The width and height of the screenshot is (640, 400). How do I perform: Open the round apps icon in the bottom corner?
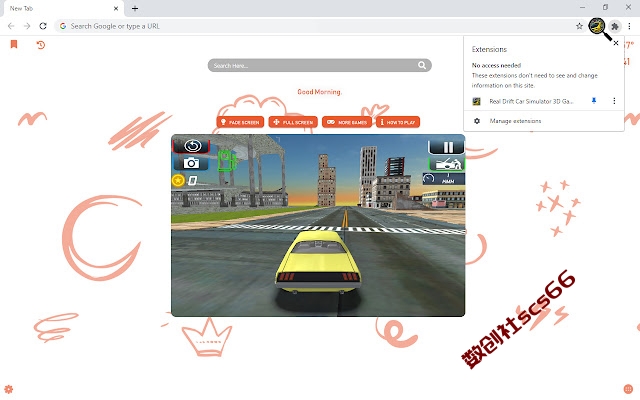[x=628, y=389]
